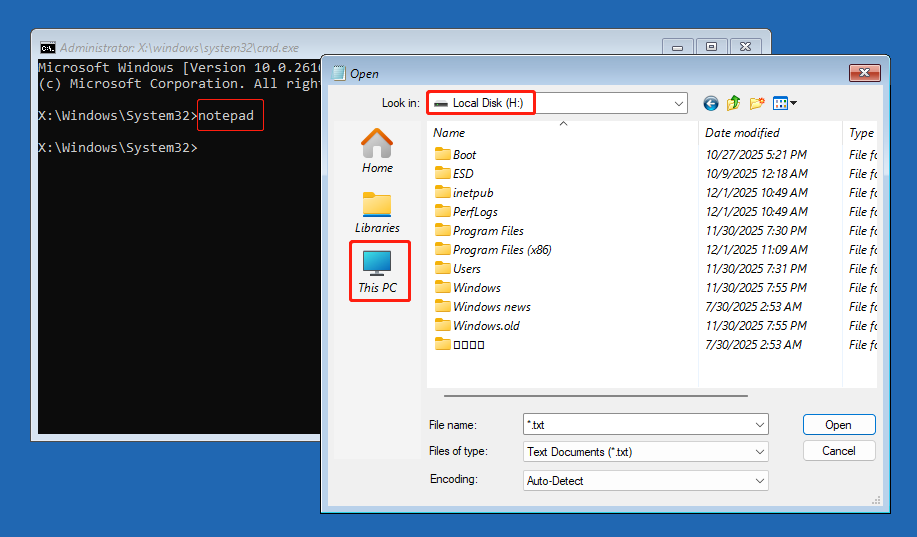Expand the Look in drive dropdown

point(678,104)
